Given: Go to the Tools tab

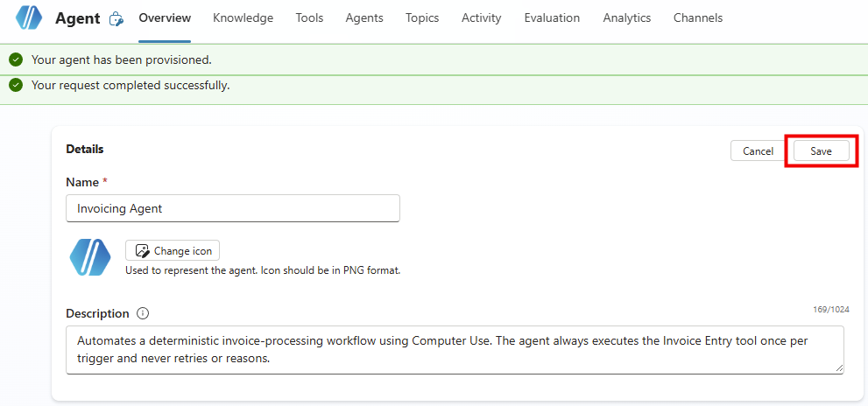Looking at the screenshot, I should pyautogui.click(x=309, y=17).
